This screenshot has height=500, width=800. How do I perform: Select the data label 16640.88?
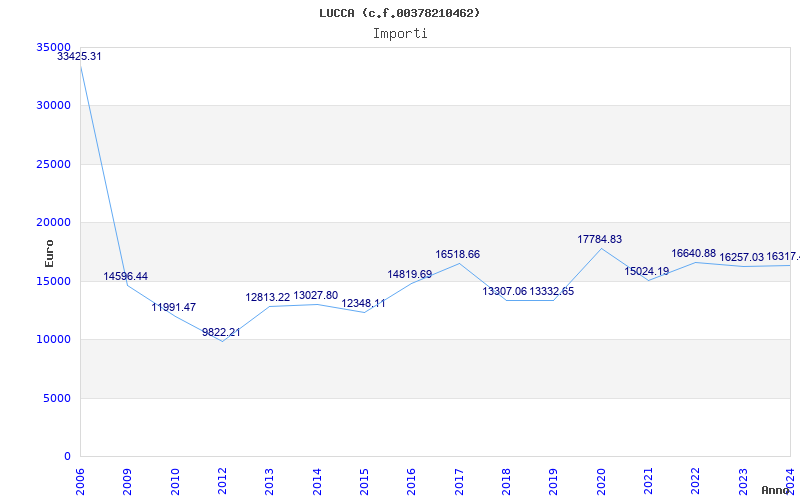(693, 254)
